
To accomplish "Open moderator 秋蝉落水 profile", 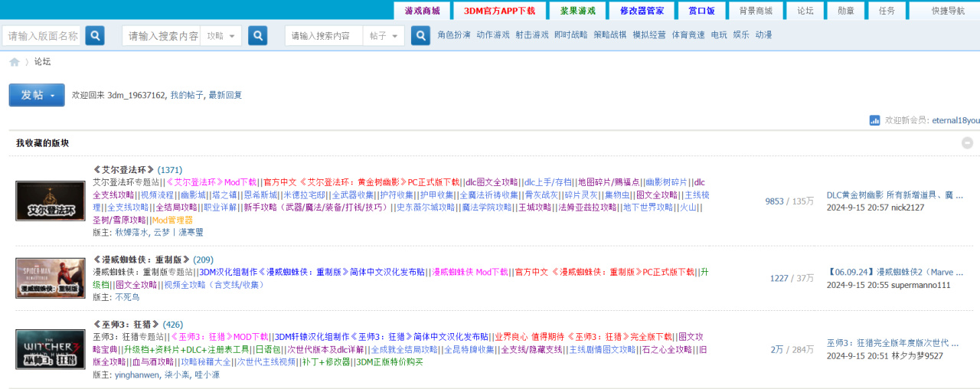I will pyautogui.click(x=132, y=232).
